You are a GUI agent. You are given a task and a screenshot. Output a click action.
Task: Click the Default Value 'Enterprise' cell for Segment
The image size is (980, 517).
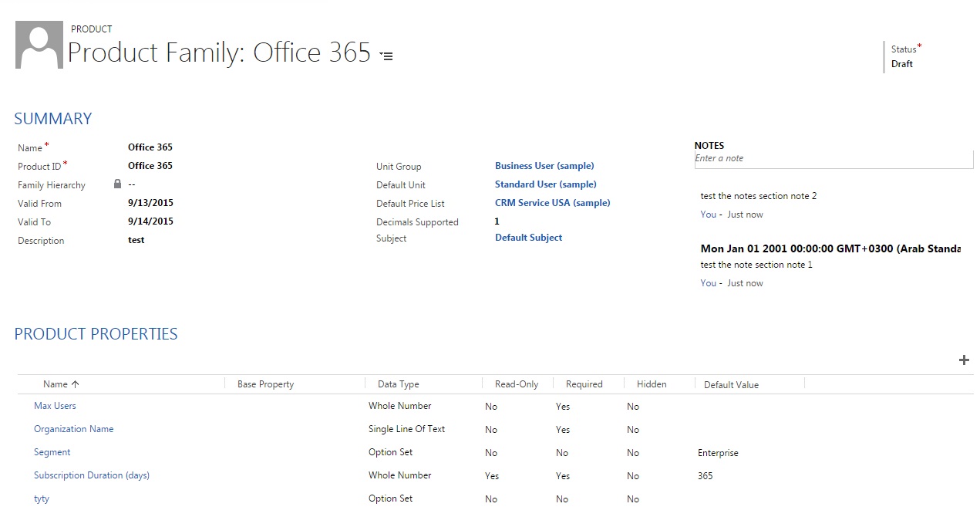(x=718, y=453)
